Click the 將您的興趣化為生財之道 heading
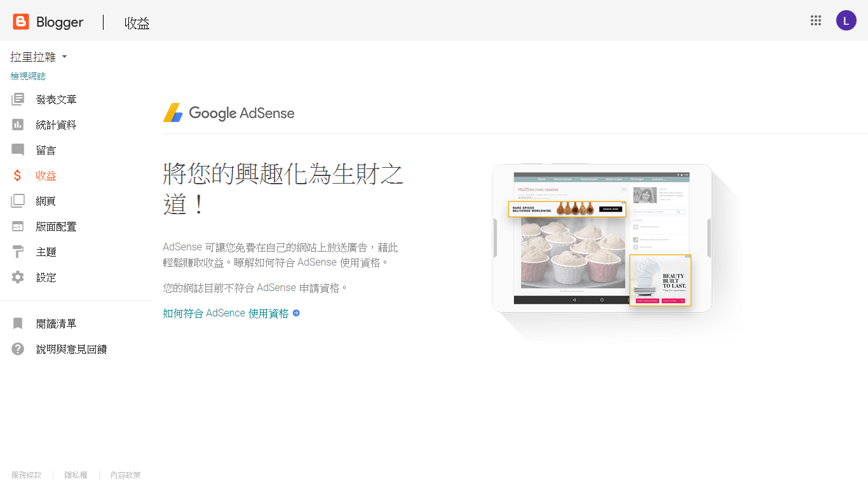 [x=283, y=189]
